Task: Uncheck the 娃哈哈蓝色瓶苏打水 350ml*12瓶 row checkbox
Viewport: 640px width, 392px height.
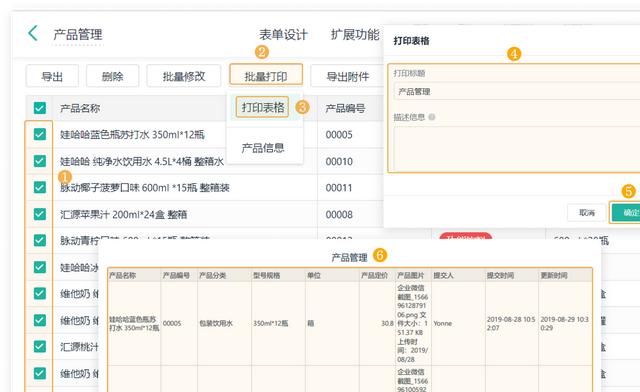Action: click(x=40, y=134)
